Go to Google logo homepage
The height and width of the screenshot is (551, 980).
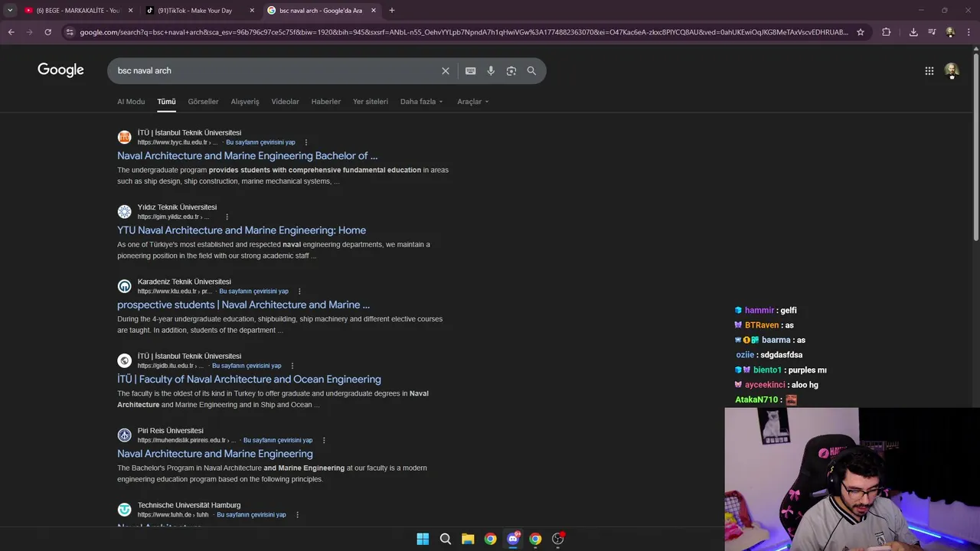coord(60,70)
